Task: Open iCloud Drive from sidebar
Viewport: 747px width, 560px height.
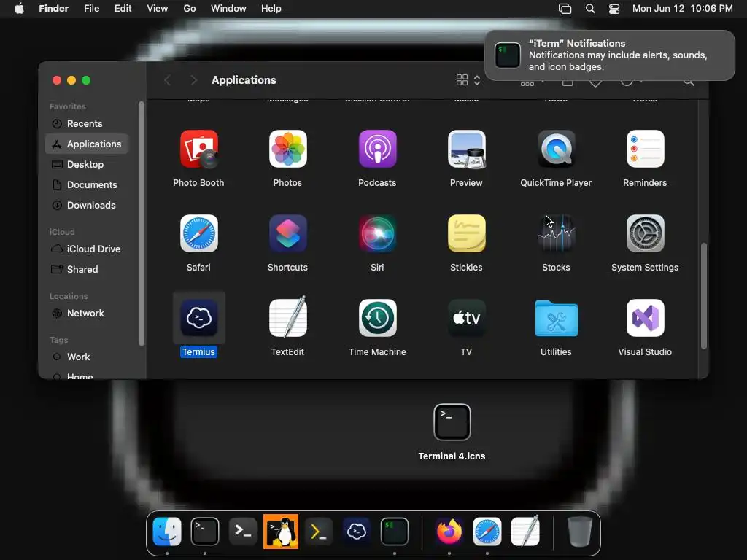Action: [87, 249]
